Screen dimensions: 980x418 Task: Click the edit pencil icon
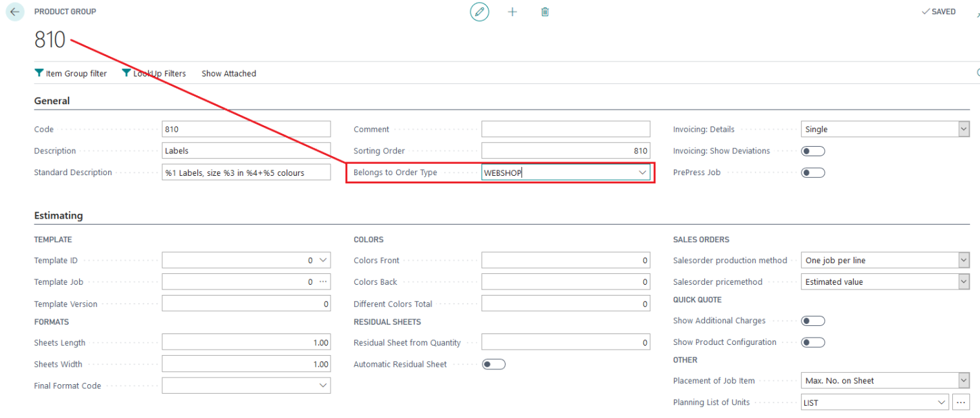click(x=479, y=12)
